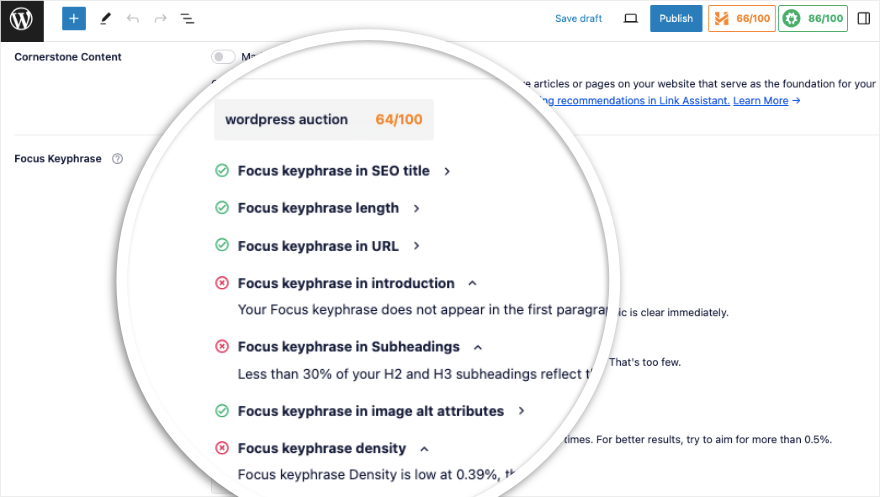This screenshot has height=497, width=880.
Task: Click 'Focus keyphrase Density is low' text
Action: coord(377,475)
